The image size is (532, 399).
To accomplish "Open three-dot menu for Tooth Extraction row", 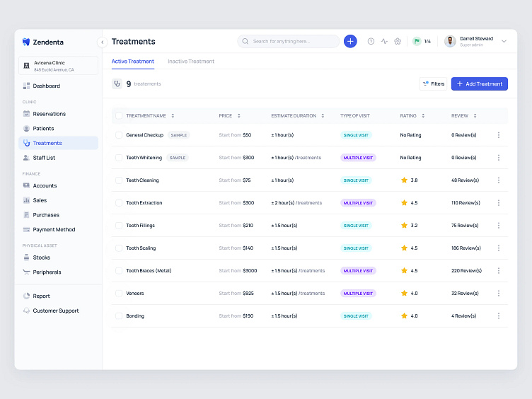I will pyautogui.click(x=498, y=203).
